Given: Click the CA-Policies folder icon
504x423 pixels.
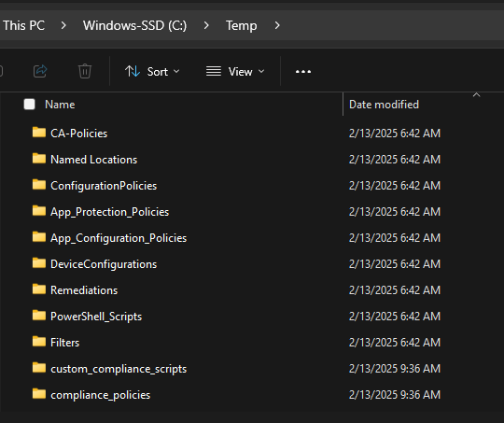Looking at the screenshot, I should click(x=39, y=133).
